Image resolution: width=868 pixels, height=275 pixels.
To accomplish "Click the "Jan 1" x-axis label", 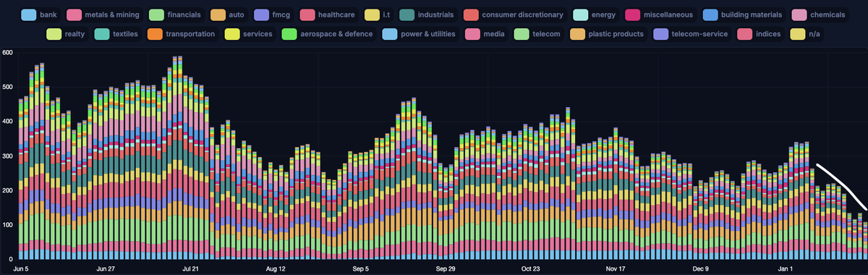I will 785,268.
